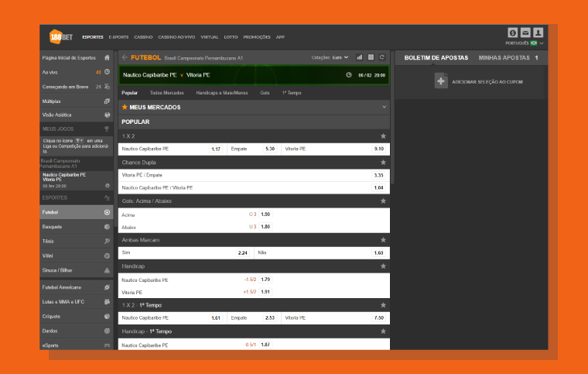This screenshot has width=588, height=374.
Task: Select the Gols tab
Action: coord(265,93)
